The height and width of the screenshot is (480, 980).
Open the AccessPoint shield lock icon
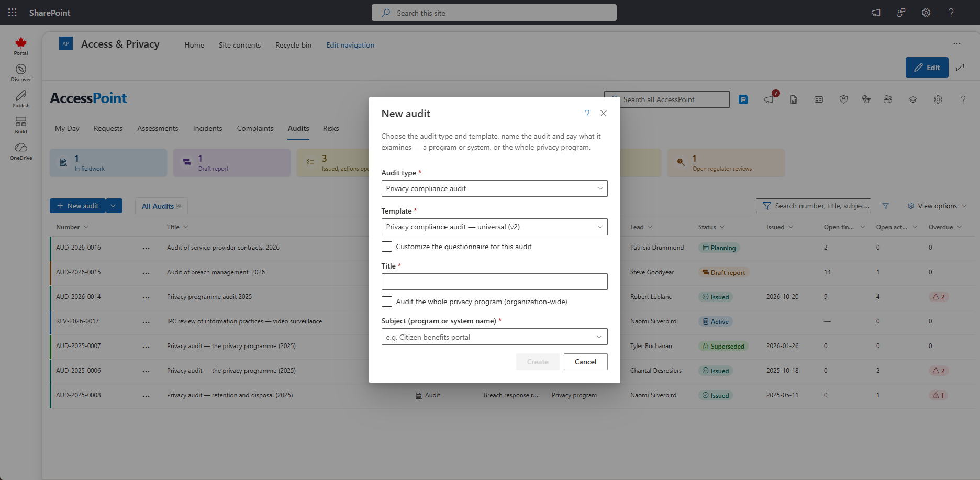pos(843,99)
